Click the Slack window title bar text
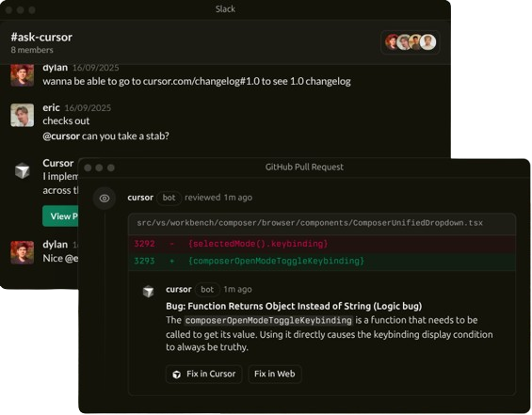The width and height of the screenshot is (532, 415). 225,9
